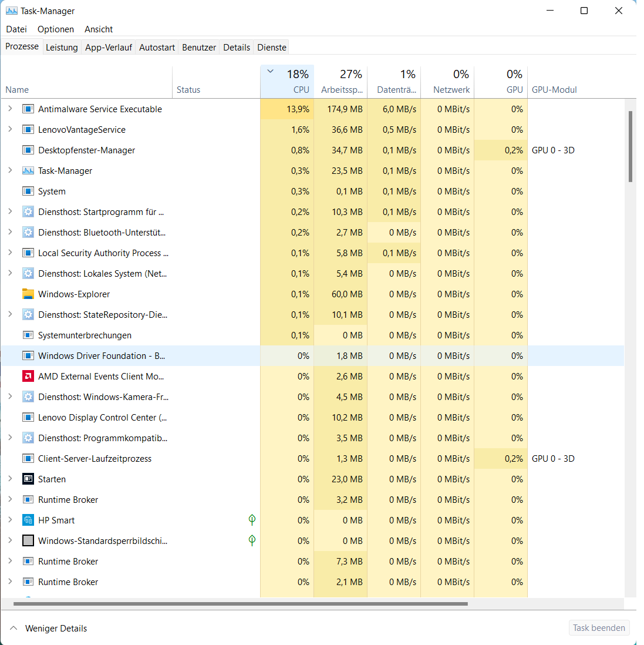The height and width of the screenshot is (645, 644).
Task: Click the AMD External Events Client icon
Action: point(28,377)
